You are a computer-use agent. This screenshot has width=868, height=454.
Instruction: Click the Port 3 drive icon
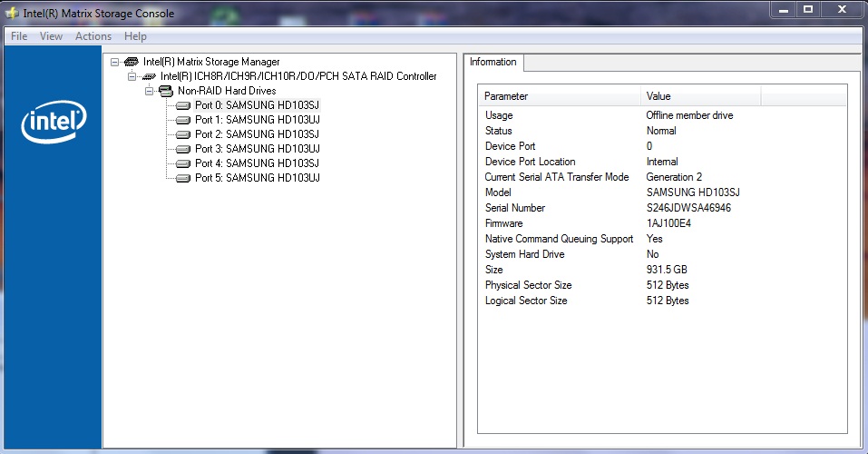182,149
